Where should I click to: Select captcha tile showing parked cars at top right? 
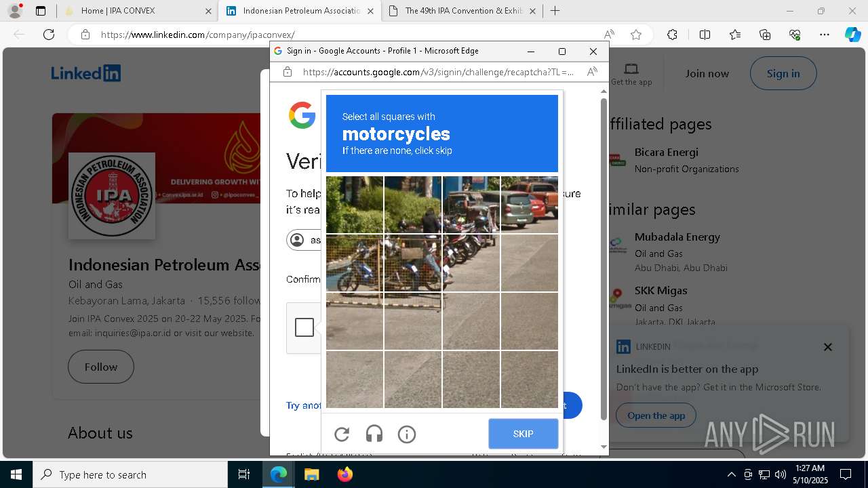pos(530,205)
